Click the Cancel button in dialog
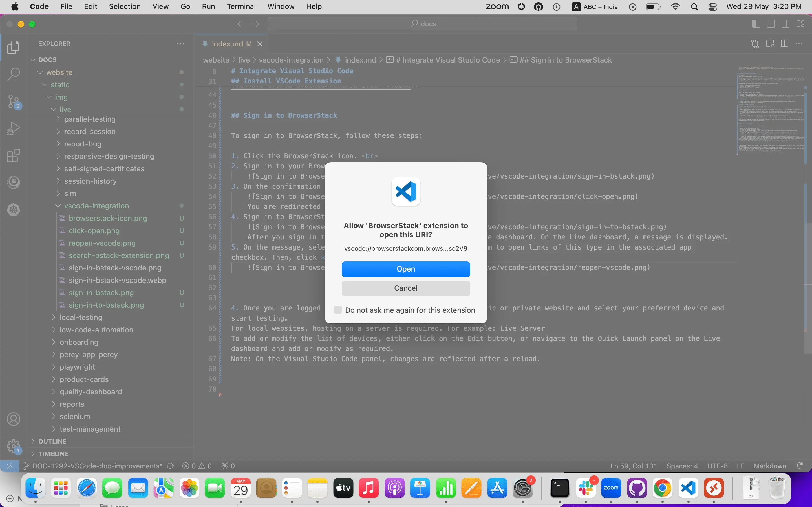812x507 pixels. [x=406, y=288]
